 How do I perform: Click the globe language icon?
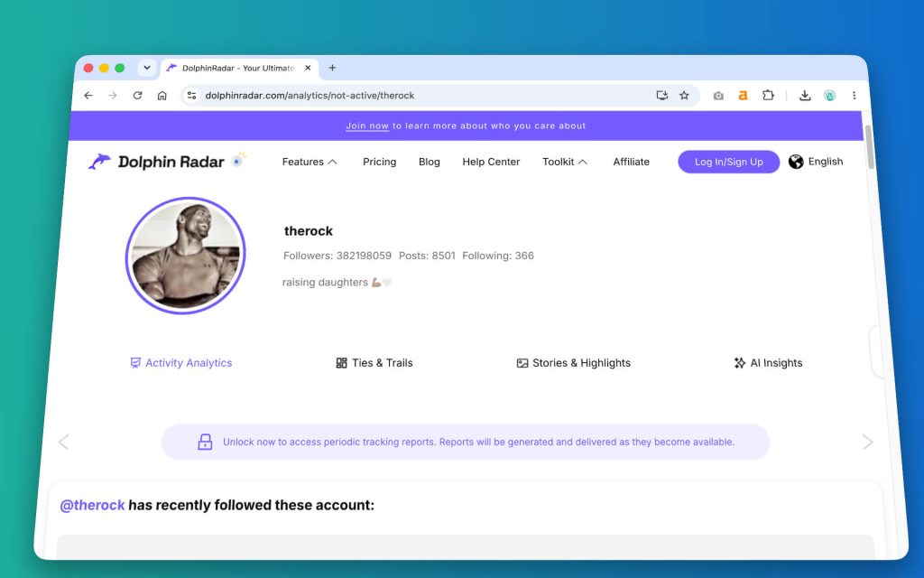tap(796, 162)
